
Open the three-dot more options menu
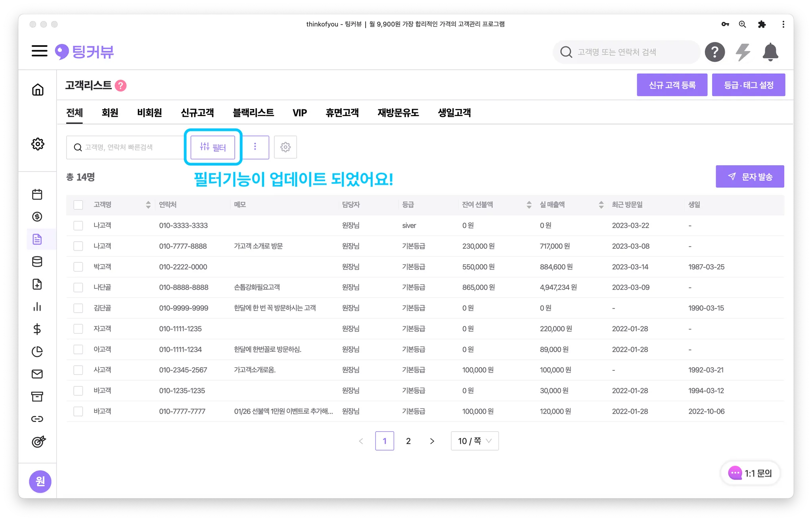coord(255,147)
